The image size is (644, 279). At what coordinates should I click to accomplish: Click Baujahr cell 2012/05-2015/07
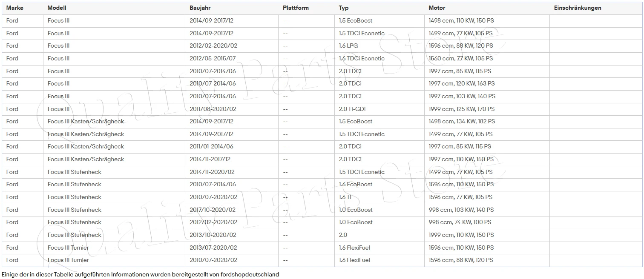(232, 59)
